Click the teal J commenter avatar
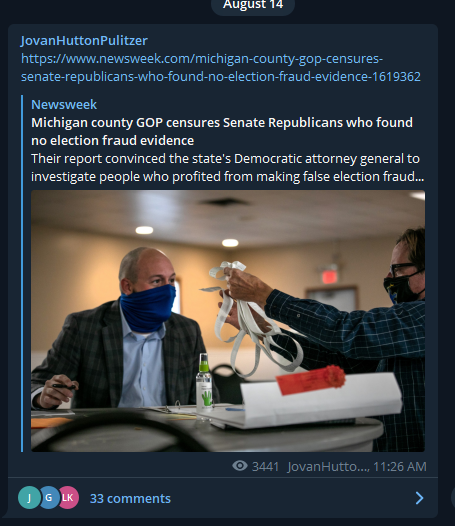455x526 pixels. (29, 497)
